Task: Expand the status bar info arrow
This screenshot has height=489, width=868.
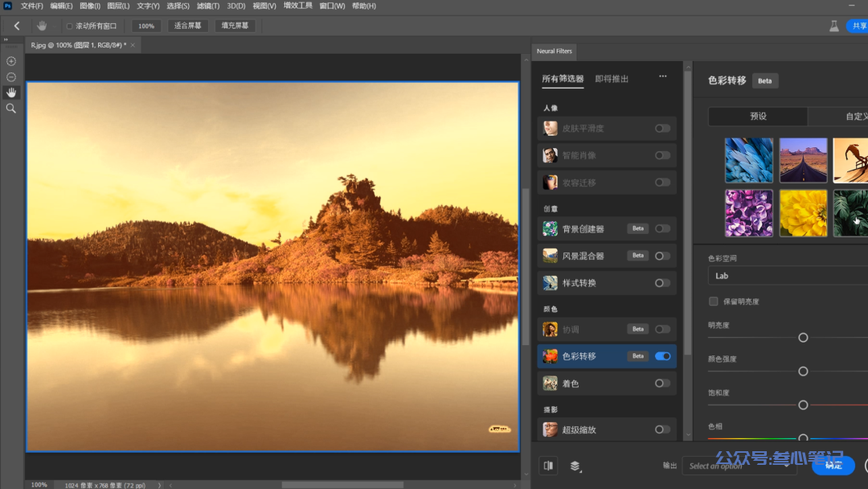Action: [x=159, y=485]
